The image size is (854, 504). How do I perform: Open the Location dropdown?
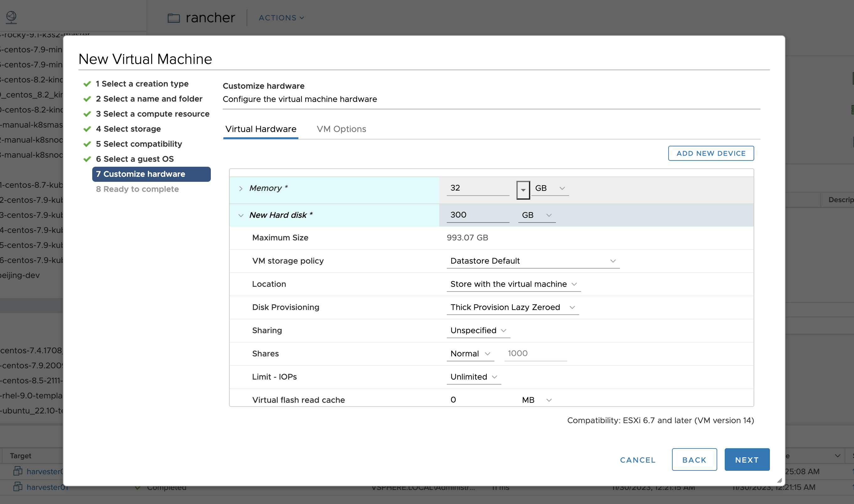(x=513, y=284)
